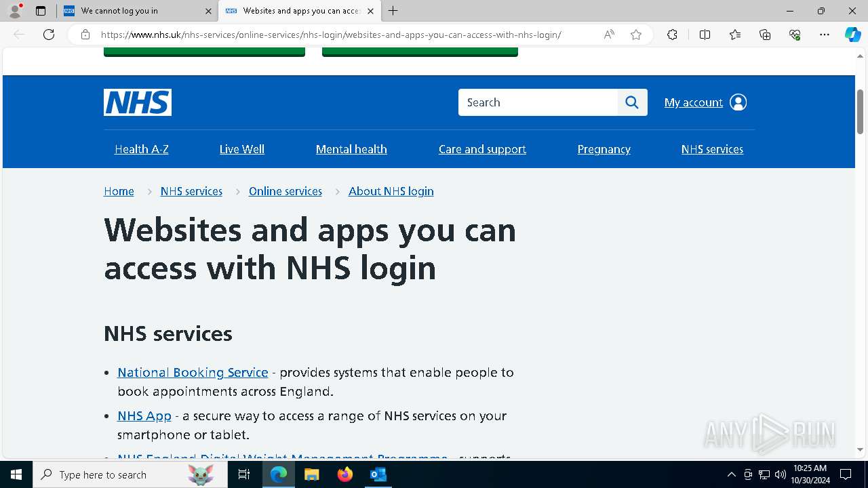The height and width of the screenshot is (488, 868).
Task: Open File Explorer from taskbar
Action: (311, 474)
